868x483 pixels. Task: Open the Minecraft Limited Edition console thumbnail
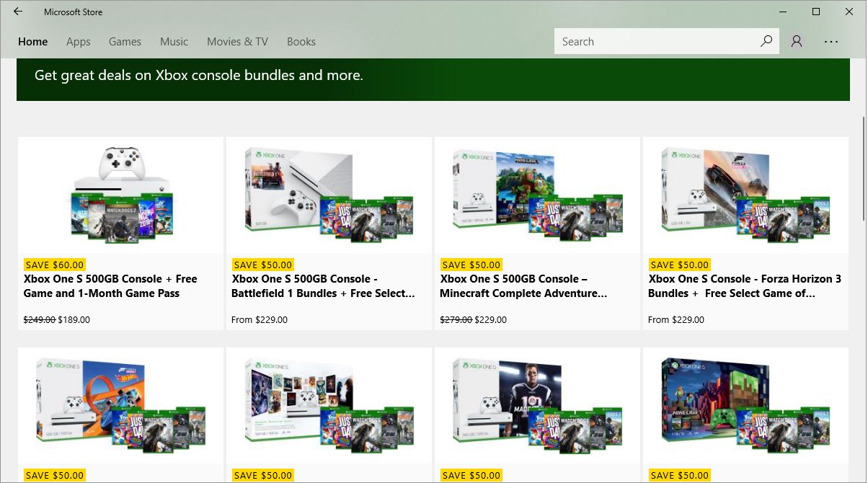[745, 405]
